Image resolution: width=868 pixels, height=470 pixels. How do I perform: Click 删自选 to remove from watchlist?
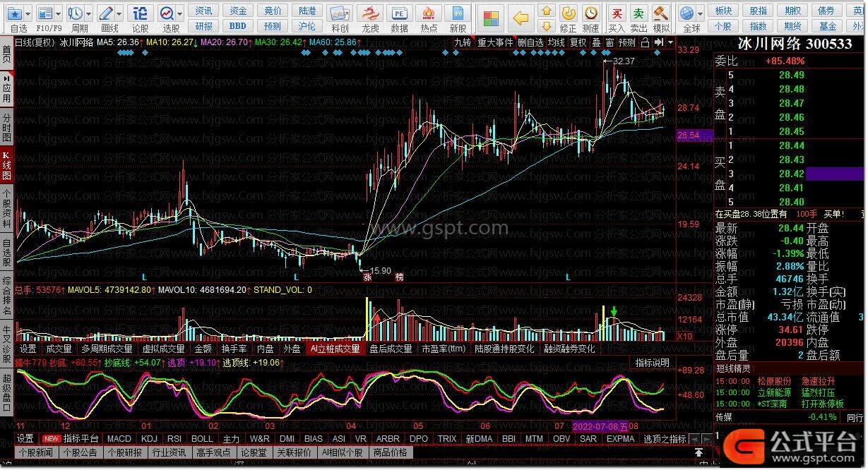coord(530,42)
